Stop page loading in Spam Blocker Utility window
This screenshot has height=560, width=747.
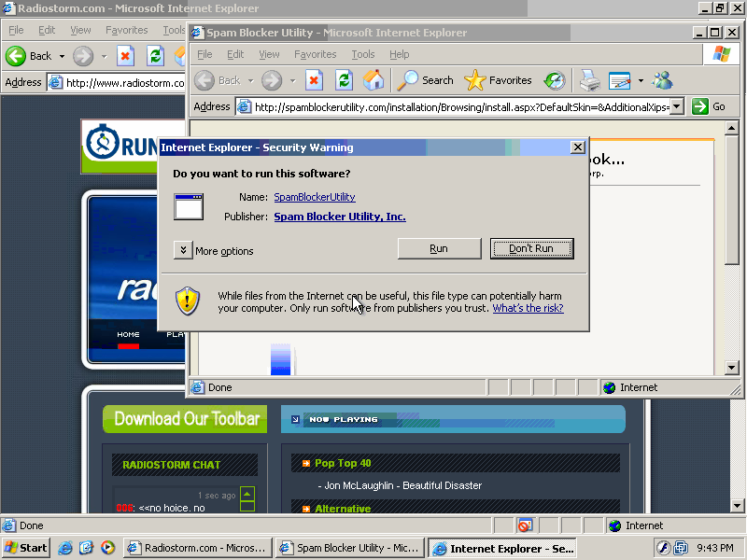pos(314,80)
